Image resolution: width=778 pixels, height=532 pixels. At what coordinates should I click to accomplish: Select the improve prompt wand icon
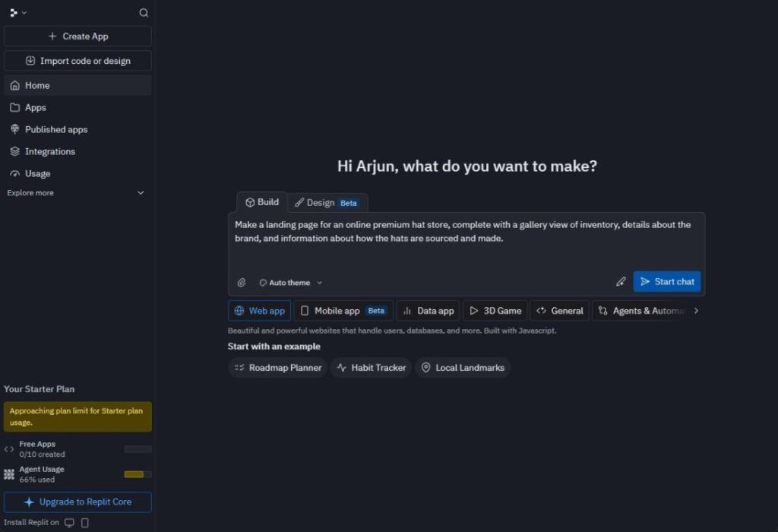click(621, 281)
